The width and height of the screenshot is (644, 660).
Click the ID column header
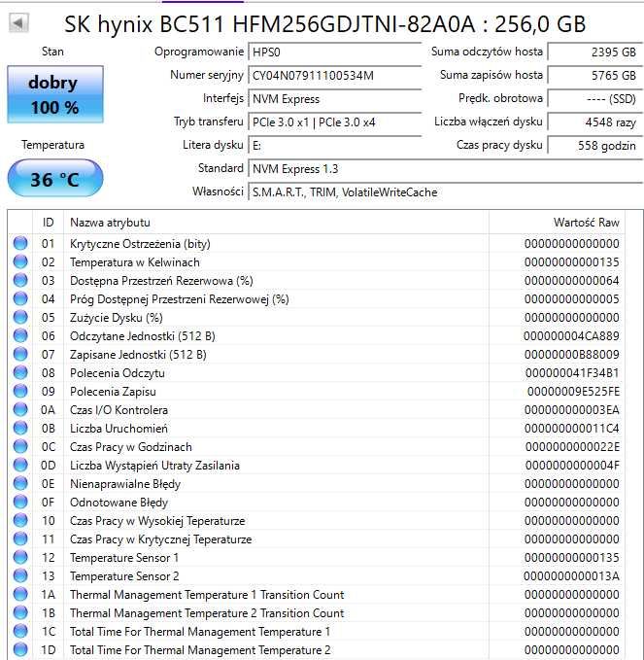48,223
